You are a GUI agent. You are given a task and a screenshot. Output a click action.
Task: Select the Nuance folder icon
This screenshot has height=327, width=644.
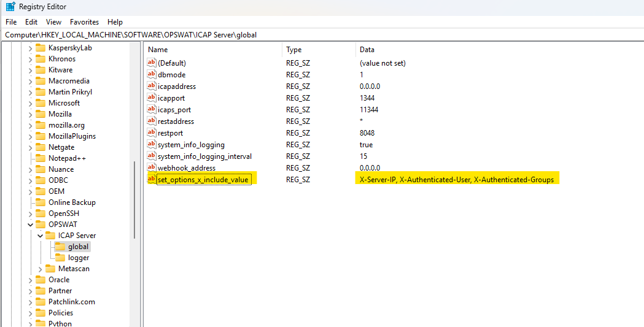tap(41, 169)
